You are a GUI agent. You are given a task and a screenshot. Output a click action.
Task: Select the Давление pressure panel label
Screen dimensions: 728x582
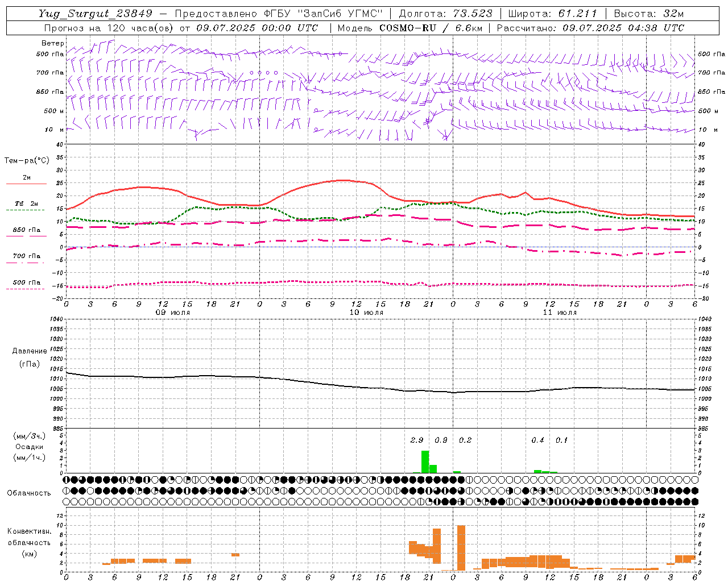coord(30,351)
